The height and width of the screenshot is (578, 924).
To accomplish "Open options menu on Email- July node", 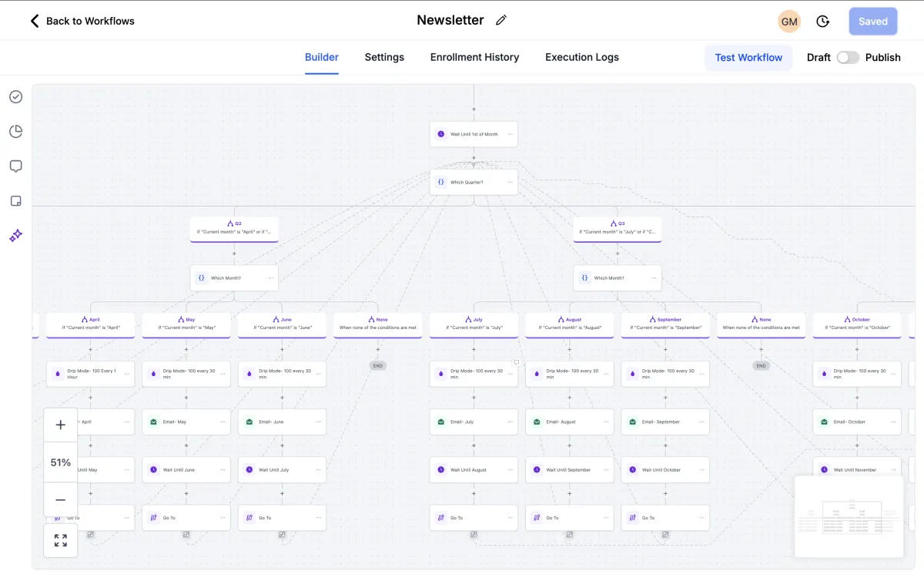I will click(x=510, y=422).
